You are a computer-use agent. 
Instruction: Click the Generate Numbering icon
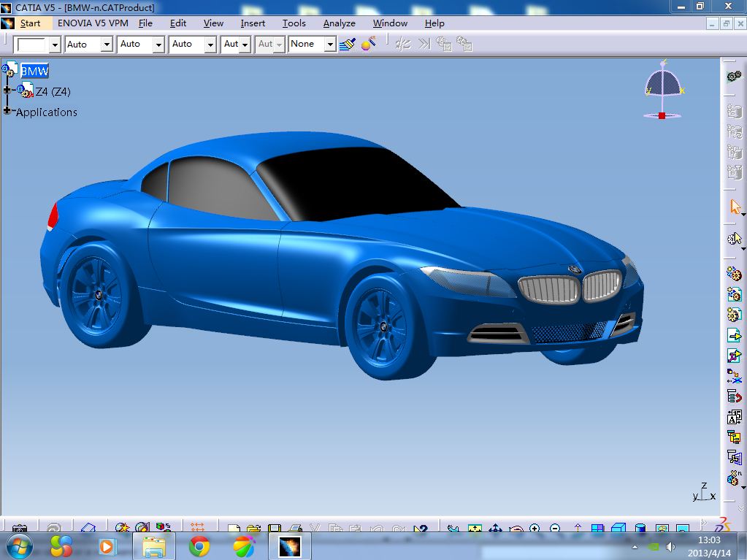tap(734, 417)
